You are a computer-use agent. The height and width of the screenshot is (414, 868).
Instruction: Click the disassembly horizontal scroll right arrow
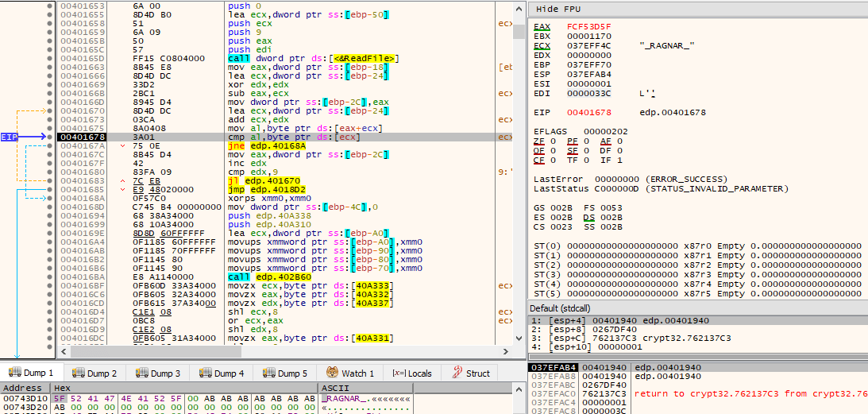pyautogui.click(x=505, y=351)
